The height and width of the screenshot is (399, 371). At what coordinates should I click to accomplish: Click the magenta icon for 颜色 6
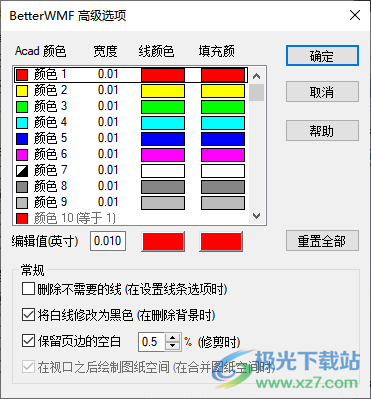tap(22, 155)
